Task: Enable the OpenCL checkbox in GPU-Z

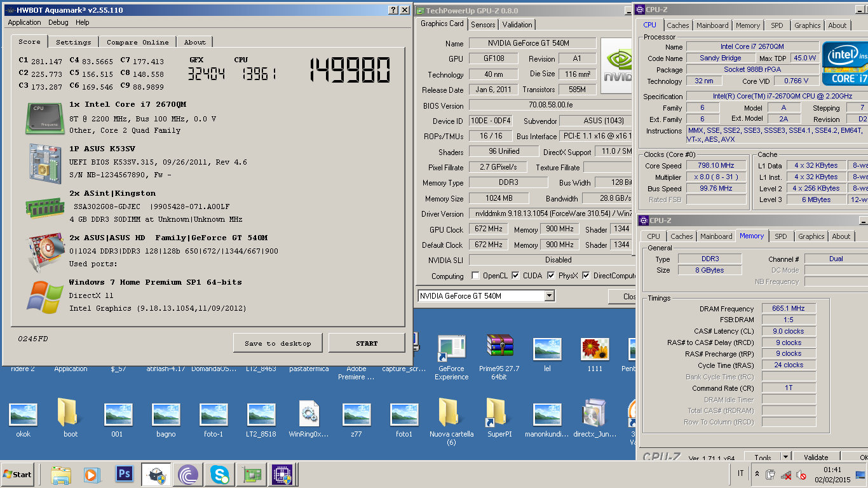Action: (x=476, y=276)
